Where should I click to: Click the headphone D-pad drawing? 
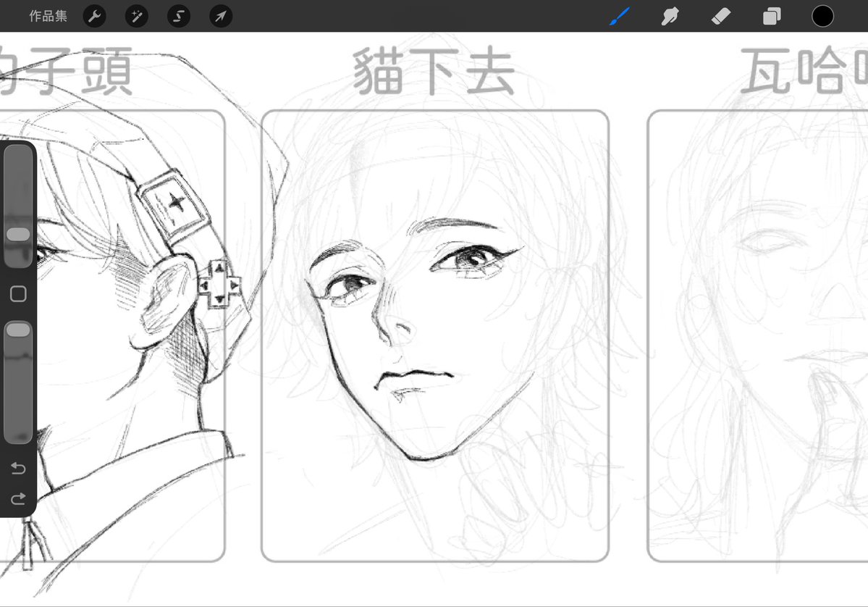tap(220, 284)
